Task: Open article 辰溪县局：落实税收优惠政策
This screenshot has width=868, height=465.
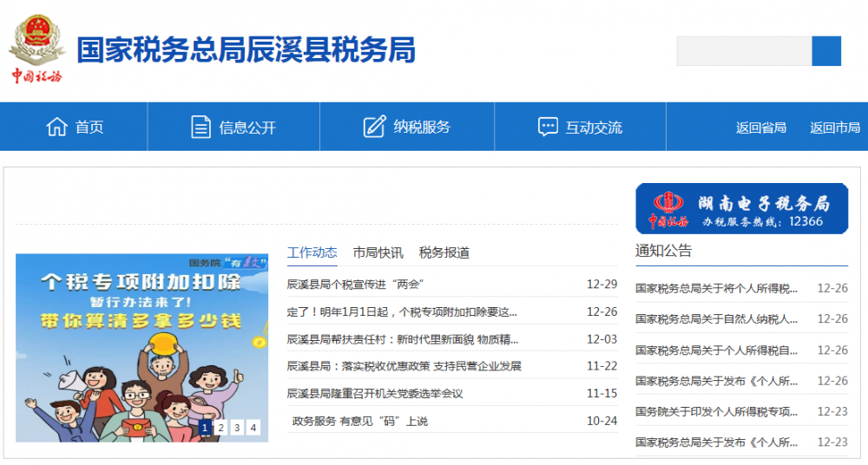Action: 404,366
